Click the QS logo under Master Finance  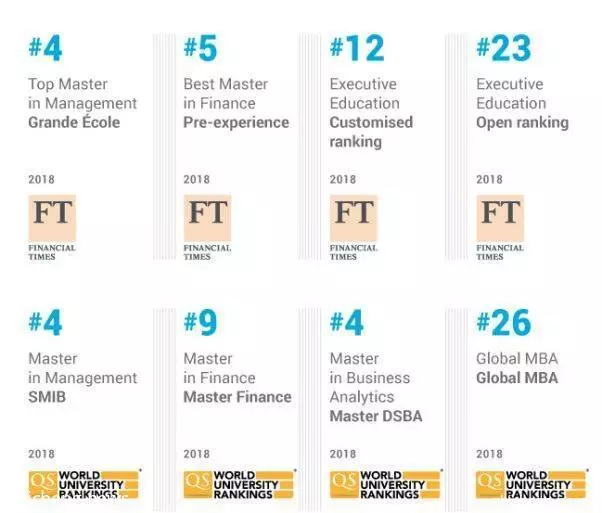pyautogui.click(x=239, y=485)
